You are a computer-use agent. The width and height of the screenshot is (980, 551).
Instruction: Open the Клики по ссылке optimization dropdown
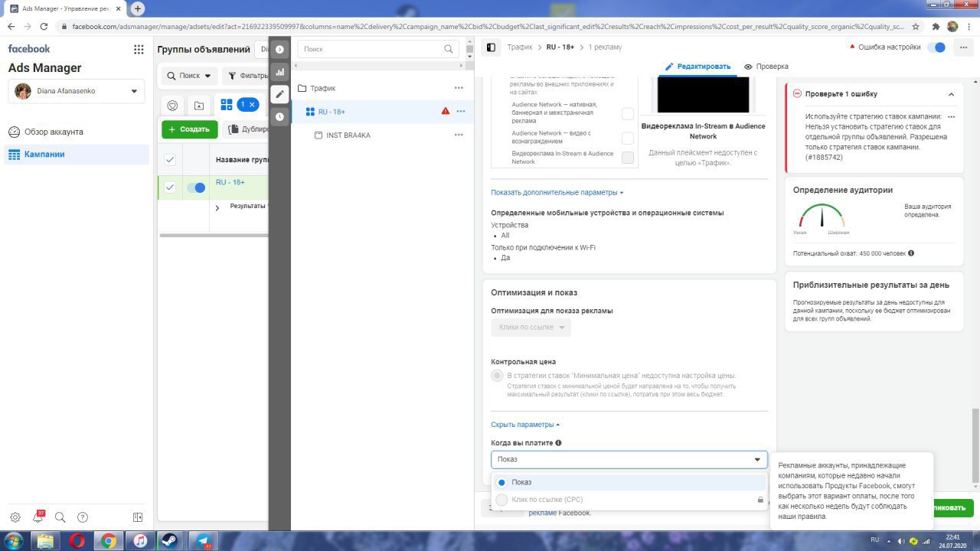531,328
